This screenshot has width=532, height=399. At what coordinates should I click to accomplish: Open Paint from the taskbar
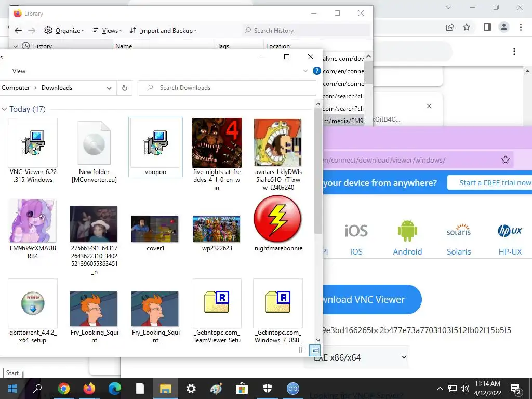click(216, 389)
